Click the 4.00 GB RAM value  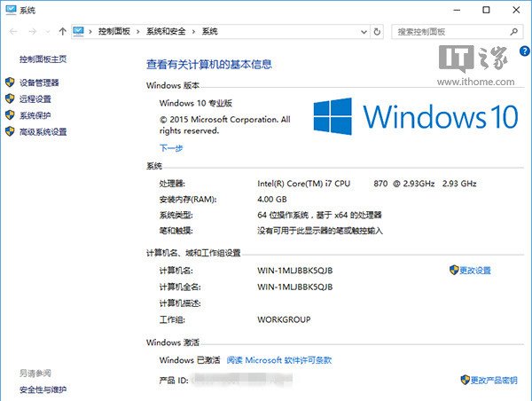click(x=272, y=199)
